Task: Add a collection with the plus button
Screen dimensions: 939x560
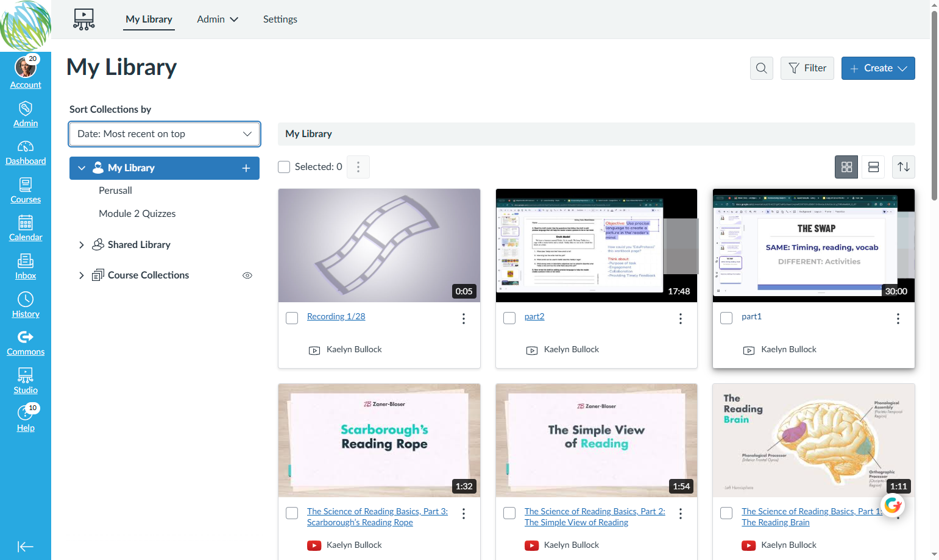Action: pyautogui.click(x=246, y=168)
